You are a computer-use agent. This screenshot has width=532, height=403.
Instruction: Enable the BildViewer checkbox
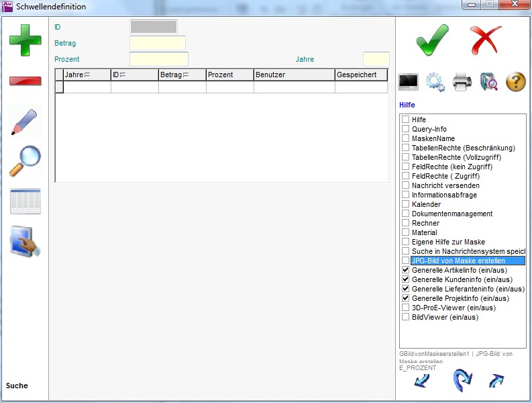(x=405, y=317)
